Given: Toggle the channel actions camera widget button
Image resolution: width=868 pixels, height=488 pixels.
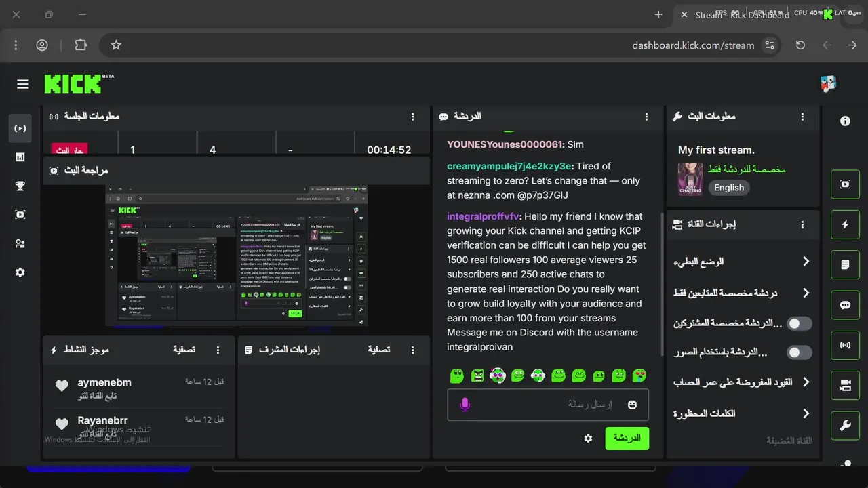Looking at the screenshot, I should click(x=845, y=385).
